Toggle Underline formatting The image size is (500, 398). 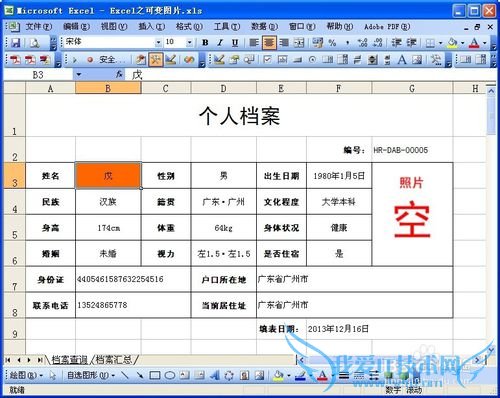(235, 42)
